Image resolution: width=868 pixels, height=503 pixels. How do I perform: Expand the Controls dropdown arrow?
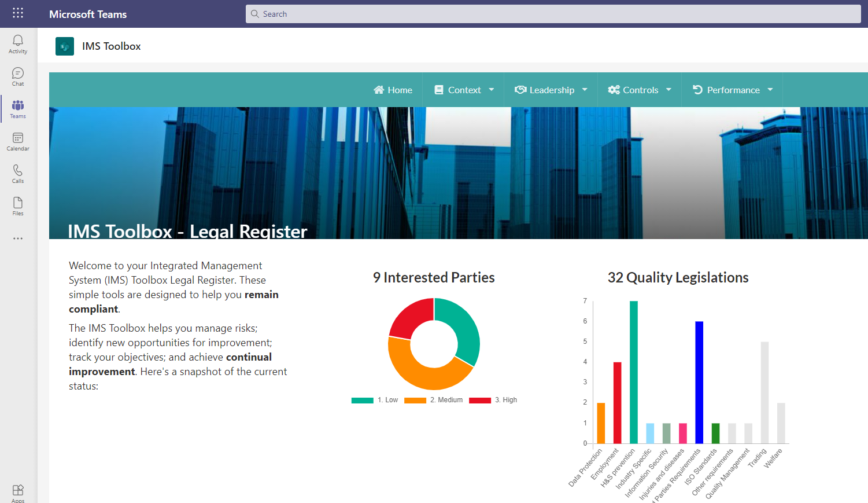(x=669, y=90)
